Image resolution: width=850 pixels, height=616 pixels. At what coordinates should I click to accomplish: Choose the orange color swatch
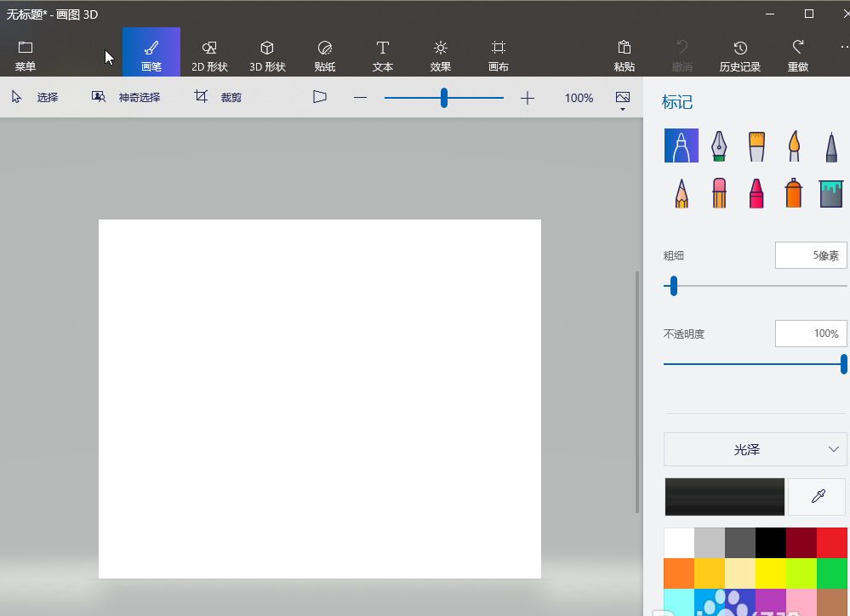tap(679, 573)
